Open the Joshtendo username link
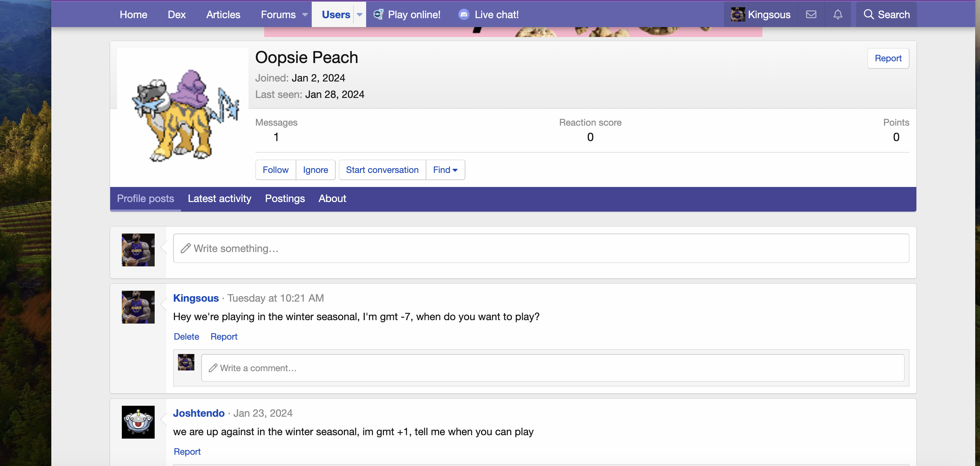Viewport: 980px width, 466px height. click(x=198, y=413)
